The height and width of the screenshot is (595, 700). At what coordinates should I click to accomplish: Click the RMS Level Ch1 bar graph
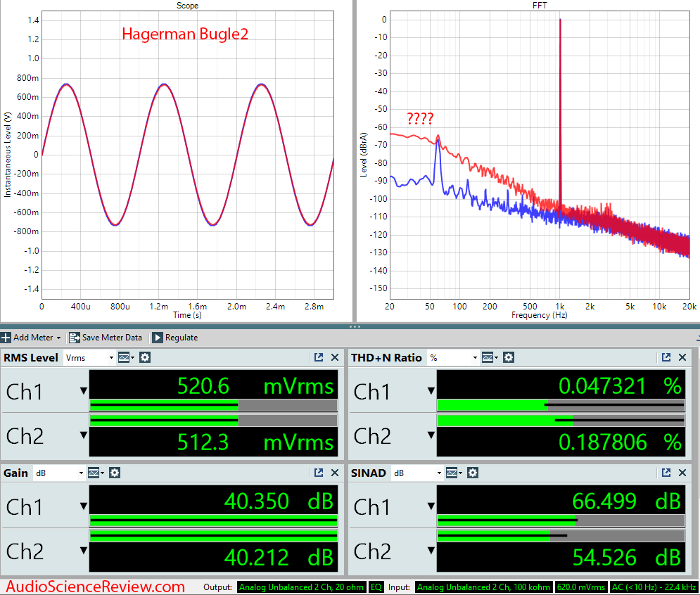213,405
